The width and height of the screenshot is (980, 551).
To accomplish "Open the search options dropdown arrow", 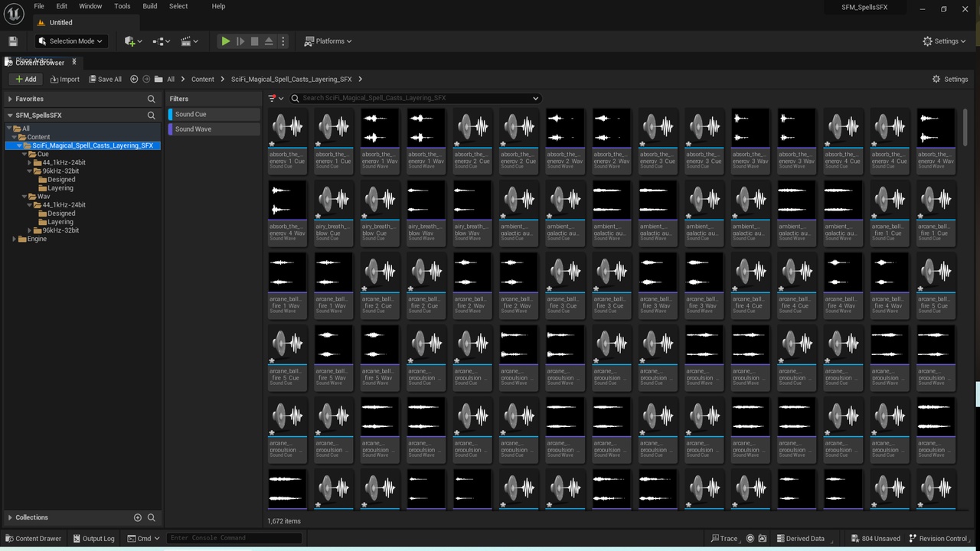I will [536, 98].
